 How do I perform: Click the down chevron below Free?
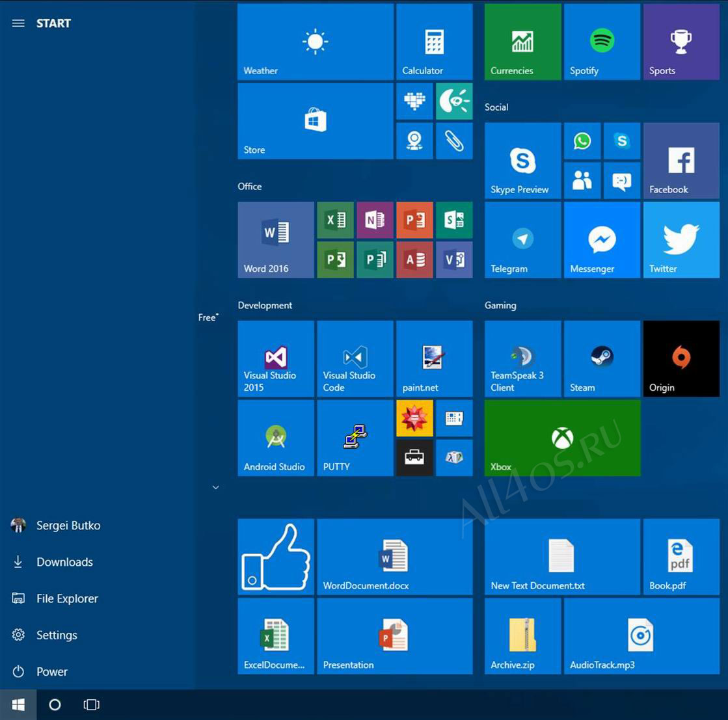coord(215,487)
